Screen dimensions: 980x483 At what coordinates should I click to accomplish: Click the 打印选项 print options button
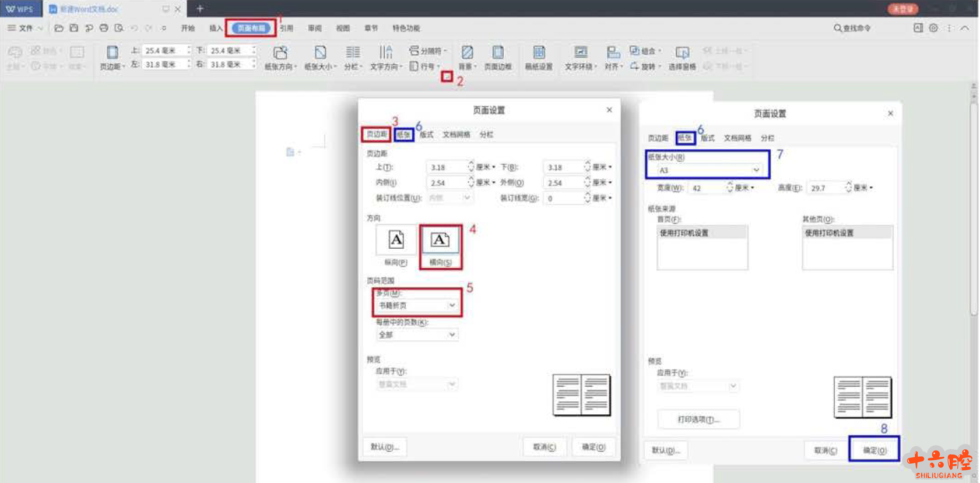point(698,419)
